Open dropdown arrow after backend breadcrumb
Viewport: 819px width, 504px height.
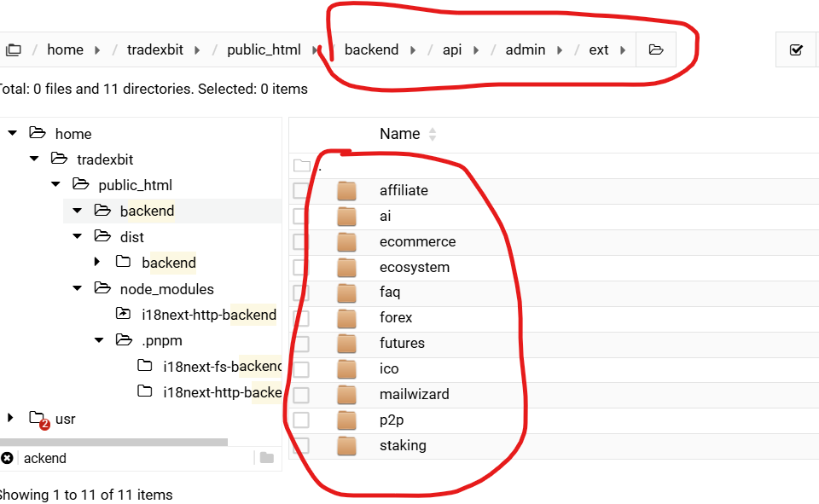[x=413, y=50]
